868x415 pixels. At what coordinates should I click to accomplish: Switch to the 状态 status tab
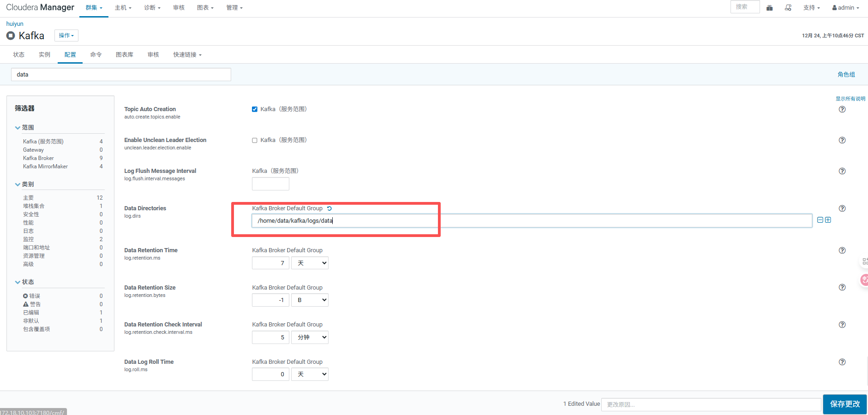tap(19, 55)
